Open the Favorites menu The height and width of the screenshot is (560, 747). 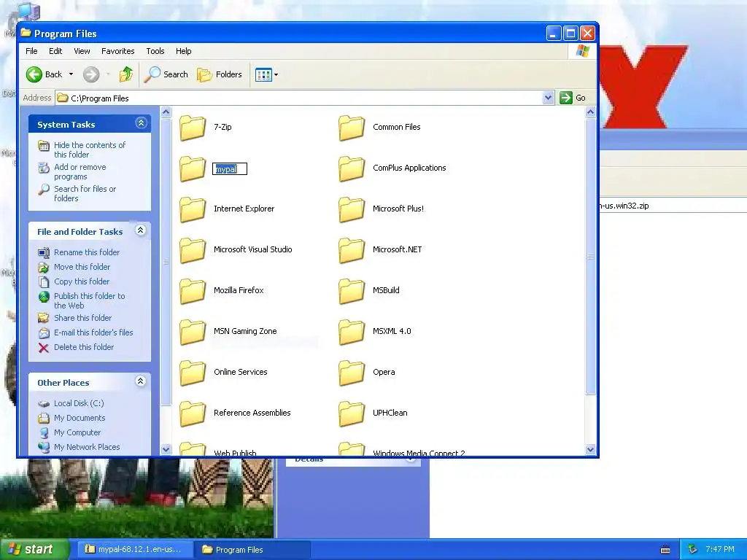coord(117,51)
